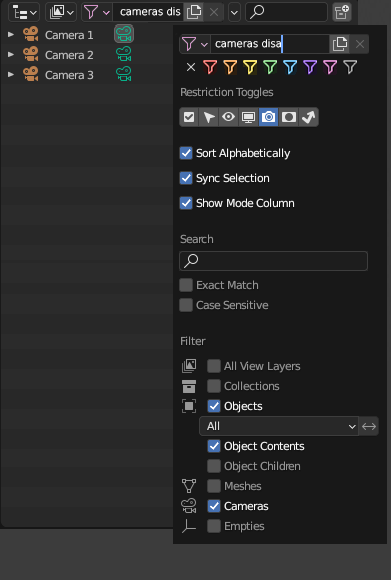Choose the red filter color tag
Viewport: 391px width, 580px height.
pyautogui.click(x=210, y=67)
